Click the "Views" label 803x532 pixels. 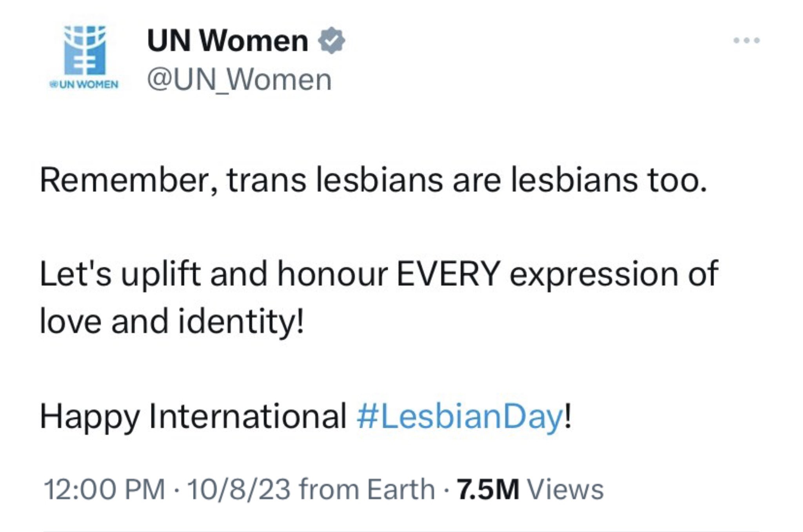pos(565,489)
